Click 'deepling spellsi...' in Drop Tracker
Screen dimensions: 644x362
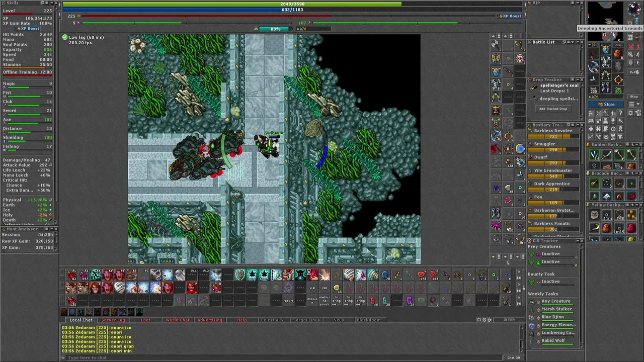(x=558, y=99)
